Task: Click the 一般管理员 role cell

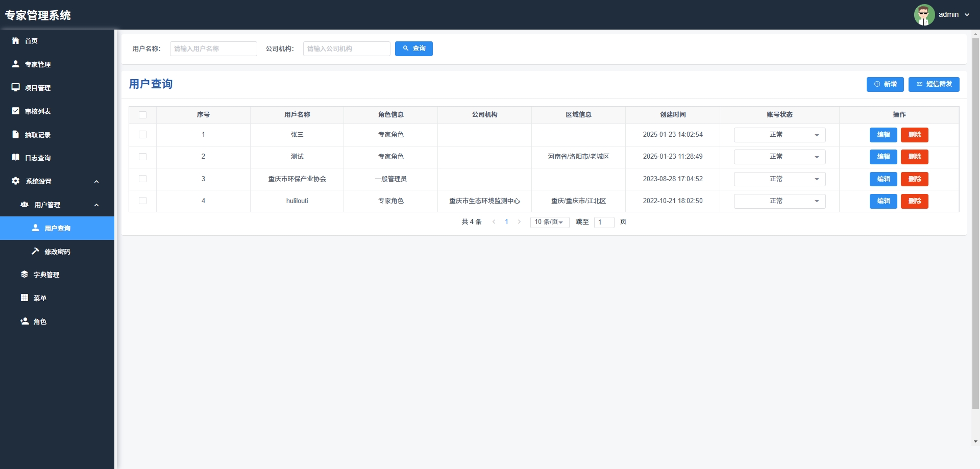Action: click(x=390, y=179)
